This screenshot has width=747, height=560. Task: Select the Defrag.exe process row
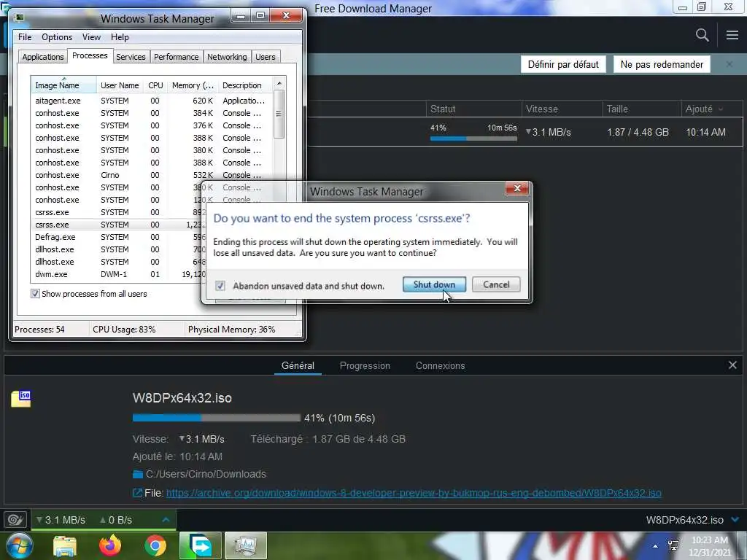point(119,237)
